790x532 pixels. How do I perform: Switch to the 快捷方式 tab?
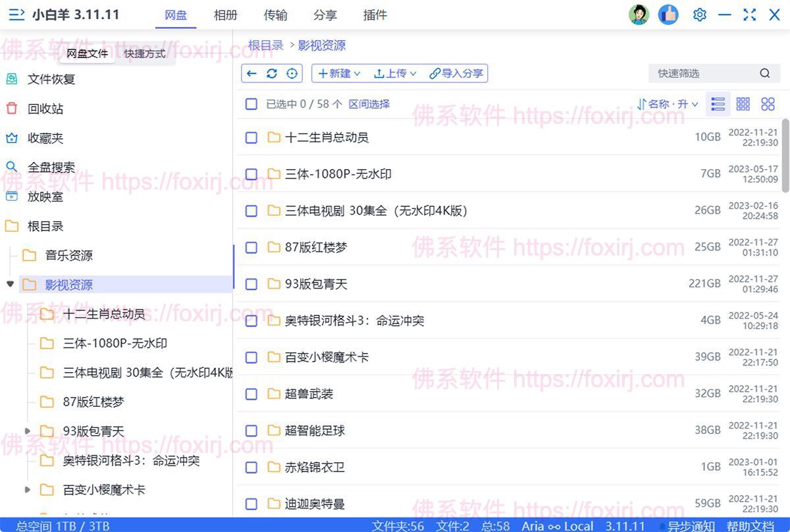pyautogui.click(x=144, y=54)
